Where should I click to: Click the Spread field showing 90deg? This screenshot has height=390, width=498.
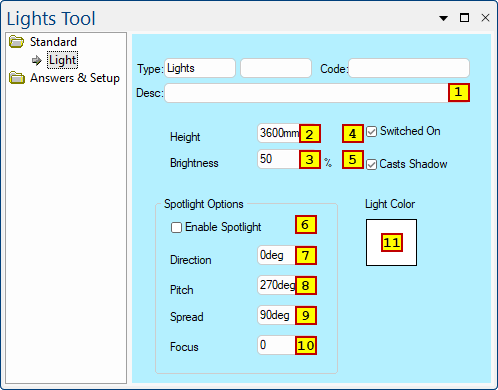(x=287, y=315)
